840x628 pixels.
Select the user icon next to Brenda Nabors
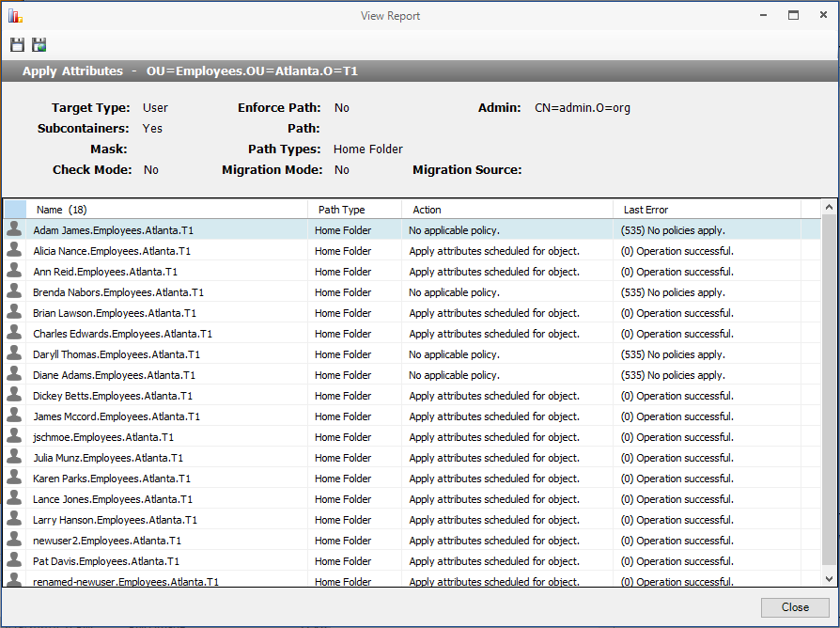[14, 291]
